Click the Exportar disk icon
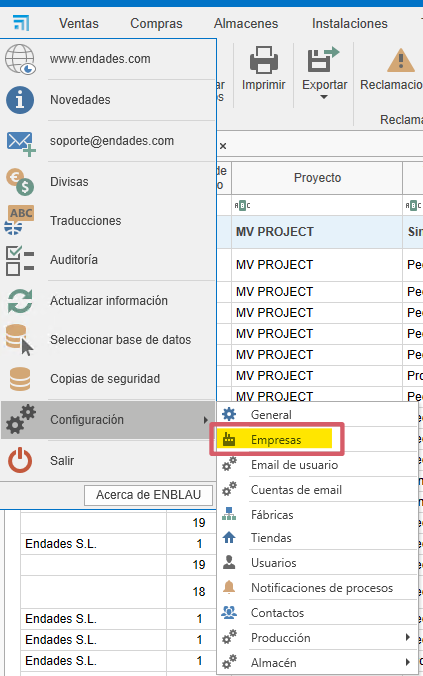The height and width of the screenshot is (676, 423). coord(323,60)
